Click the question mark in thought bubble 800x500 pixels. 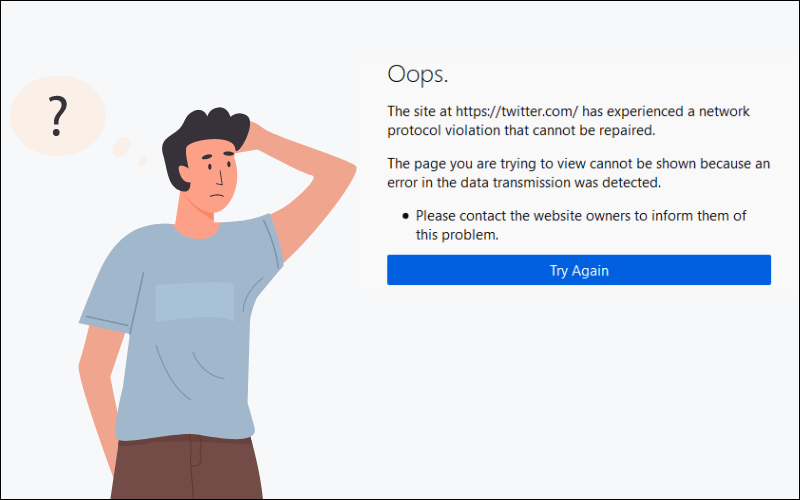click(x=58, y=117)
